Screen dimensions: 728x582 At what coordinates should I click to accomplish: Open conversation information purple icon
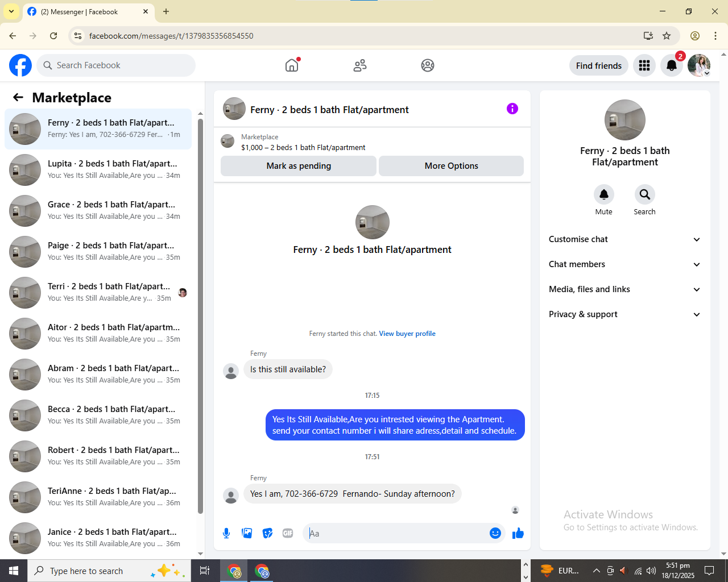coord(512,109)
